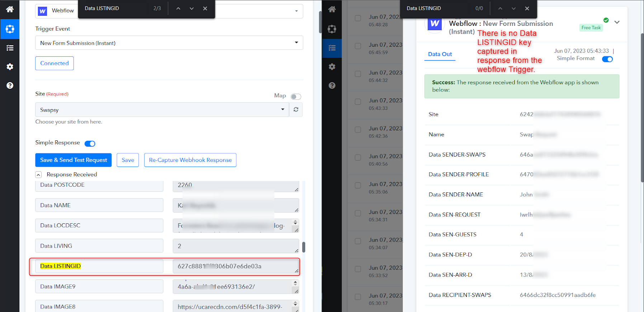This screenshot has width=644, height=312.
Task: Open help question mark in left sidebar
Action: tap(10, 85)
